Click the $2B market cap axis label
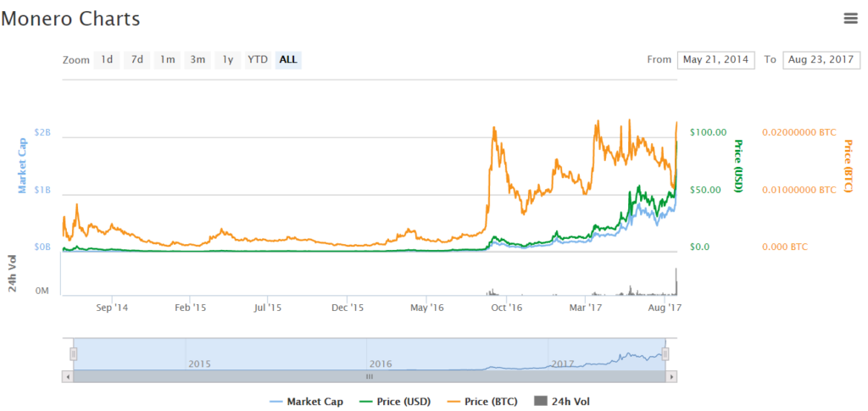 (42, 132)
